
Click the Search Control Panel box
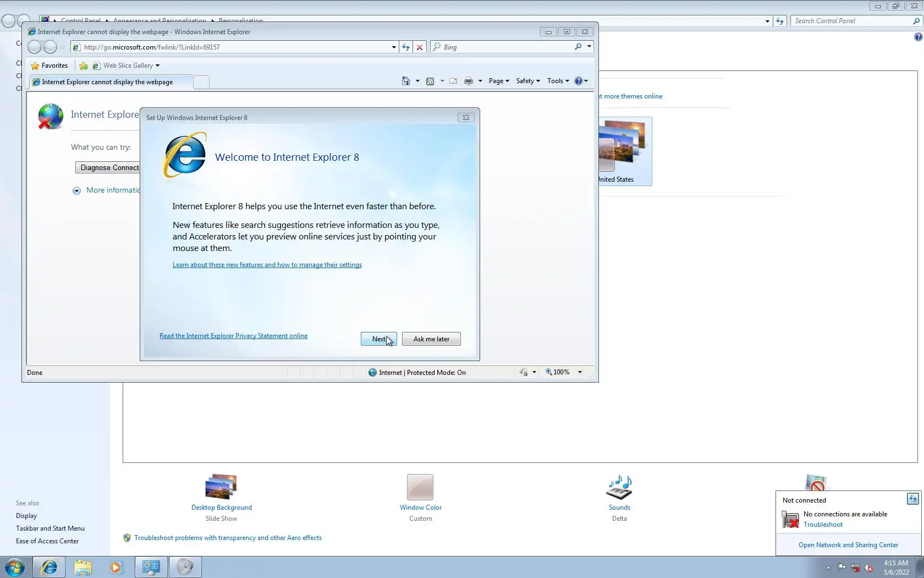851,21
